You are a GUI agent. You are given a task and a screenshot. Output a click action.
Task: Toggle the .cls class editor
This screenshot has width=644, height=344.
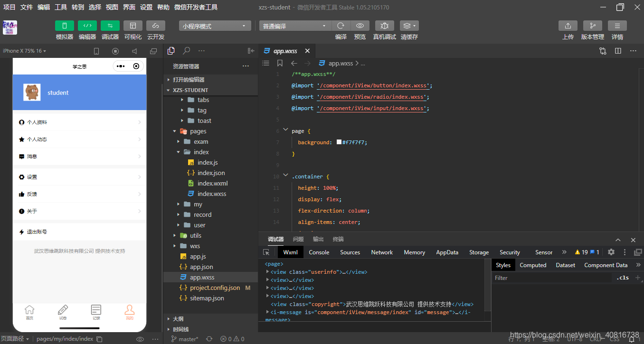pos(623,278)
